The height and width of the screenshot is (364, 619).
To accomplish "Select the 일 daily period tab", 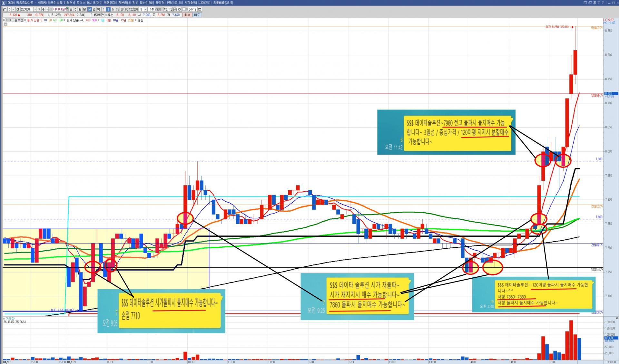I will click(x=71, y=9).
